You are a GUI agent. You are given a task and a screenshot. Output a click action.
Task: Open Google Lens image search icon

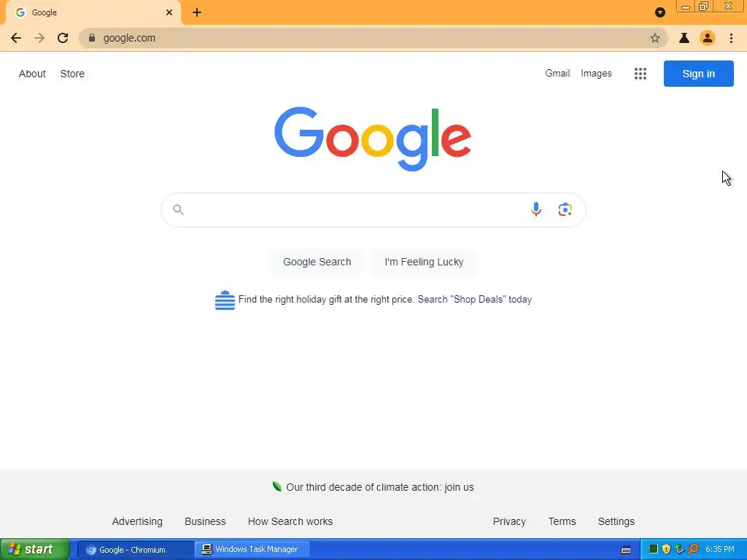[x=565, y=209]
